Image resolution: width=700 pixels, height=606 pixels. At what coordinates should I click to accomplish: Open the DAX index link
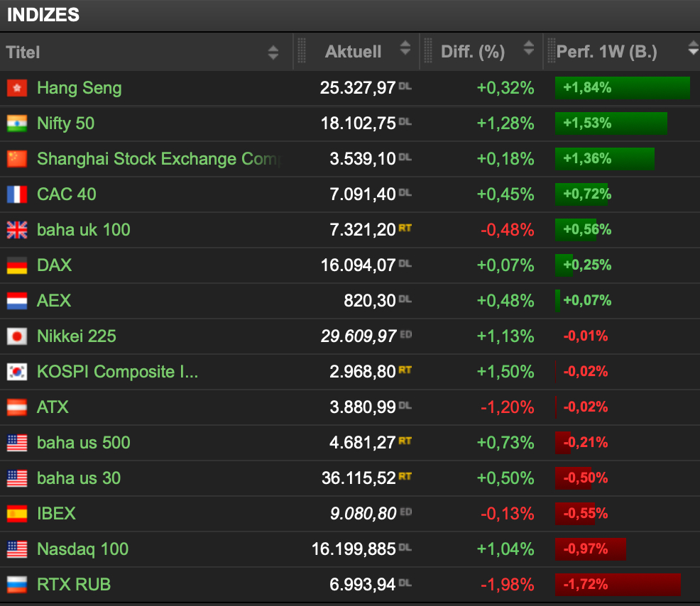click(54, 265)
